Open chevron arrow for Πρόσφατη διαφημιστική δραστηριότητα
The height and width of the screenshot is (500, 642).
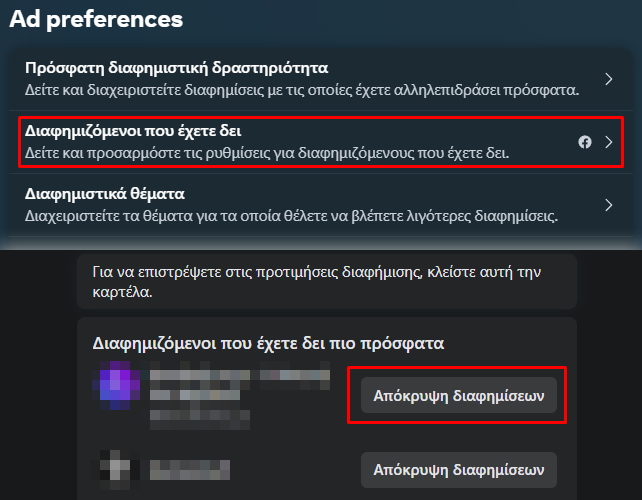pyautogui.click(x=609, y=79)
